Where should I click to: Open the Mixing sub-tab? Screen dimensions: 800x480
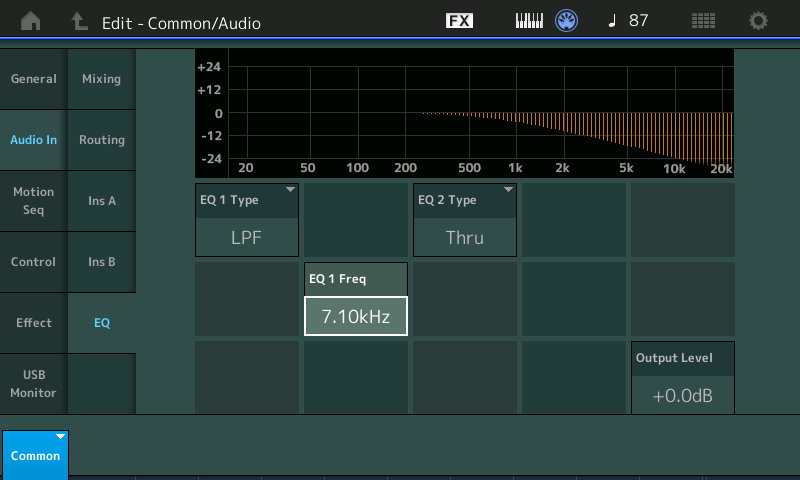tap(101, 79)
